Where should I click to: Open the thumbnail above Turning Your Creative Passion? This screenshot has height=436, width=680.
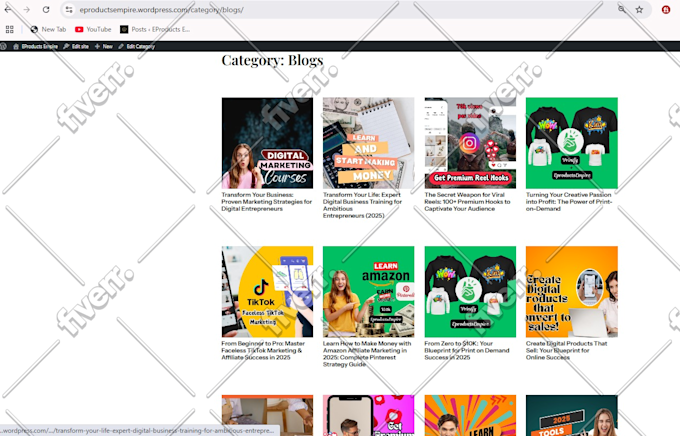572,143
